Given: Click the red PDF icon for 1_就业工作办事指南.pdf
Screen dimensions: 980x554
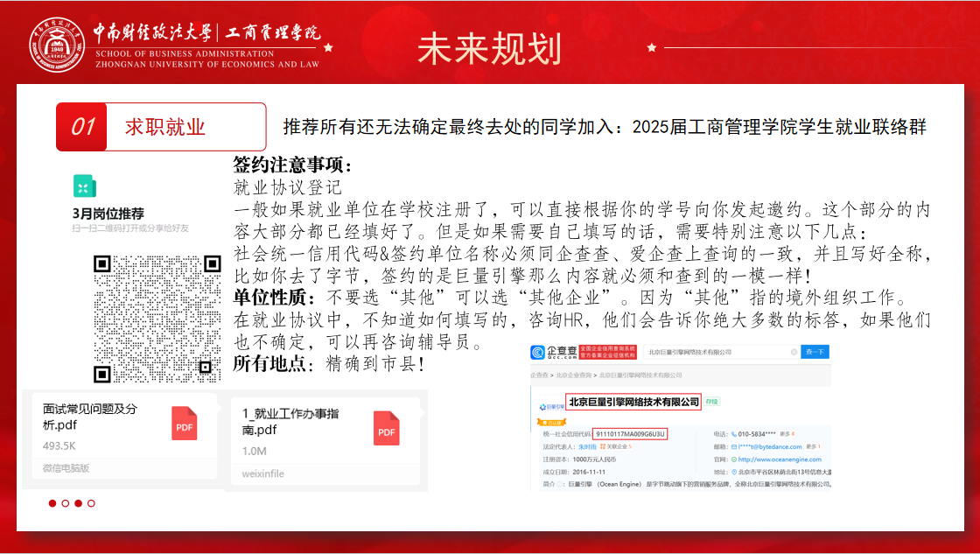Looking at the screenshot, I should click(387, 429).
